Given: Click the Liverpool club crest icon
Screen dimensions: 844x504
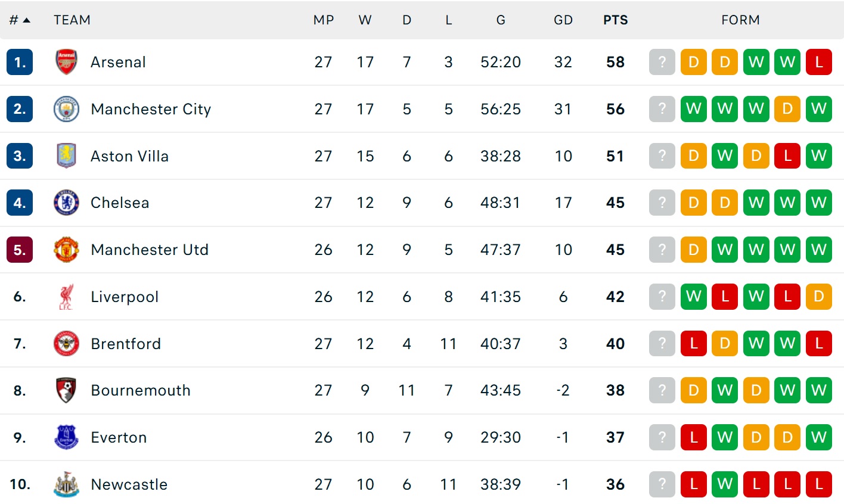Looking at the screenshot, I should pyautogui.click(x=66, y=297).
